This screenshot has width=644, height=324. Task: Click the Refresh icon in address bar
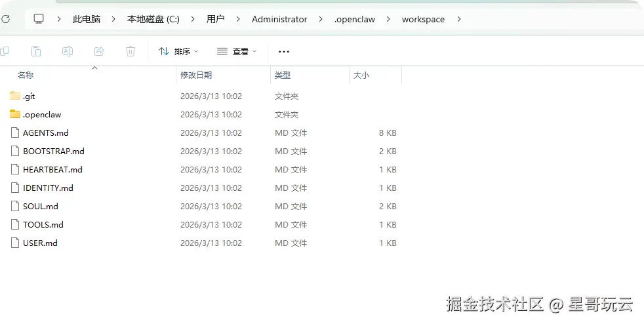[5, 19]
